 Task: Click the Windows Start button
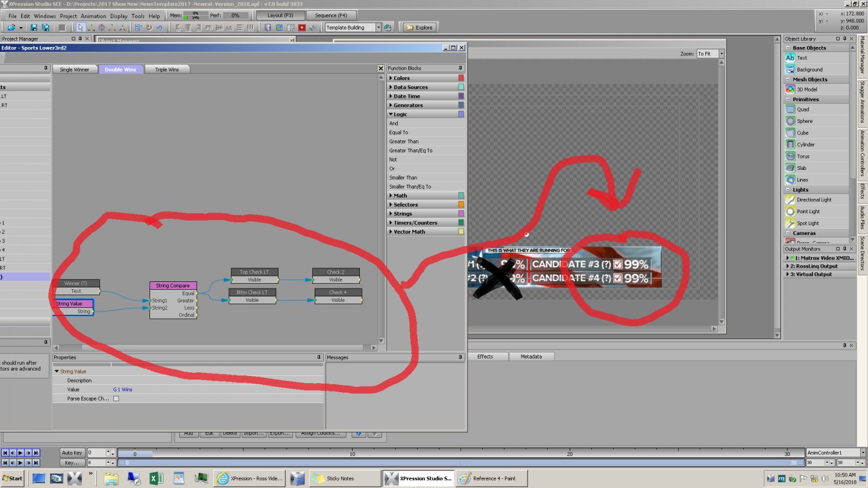pyautogui.click(x=12, y=478)
